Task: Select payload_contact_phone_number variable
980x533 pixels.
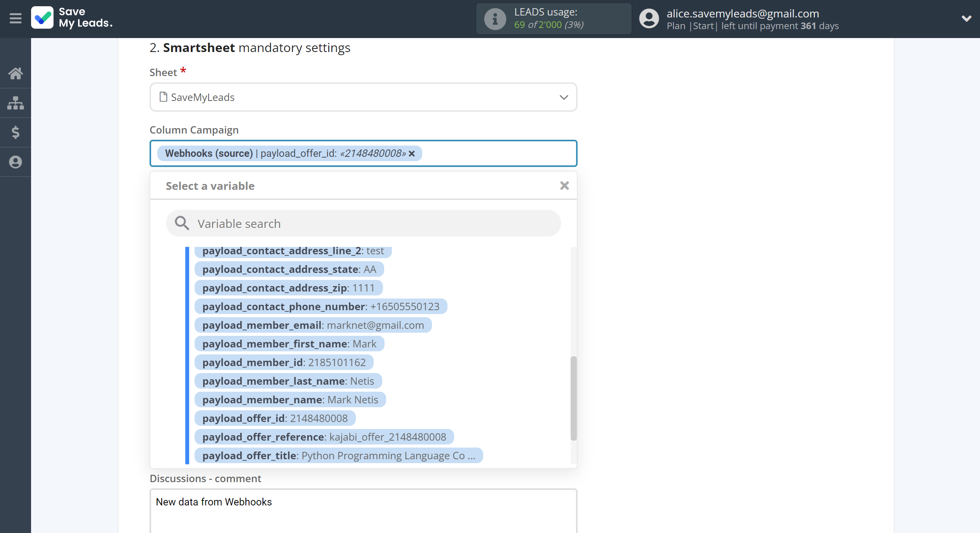Action: (321, 307)
